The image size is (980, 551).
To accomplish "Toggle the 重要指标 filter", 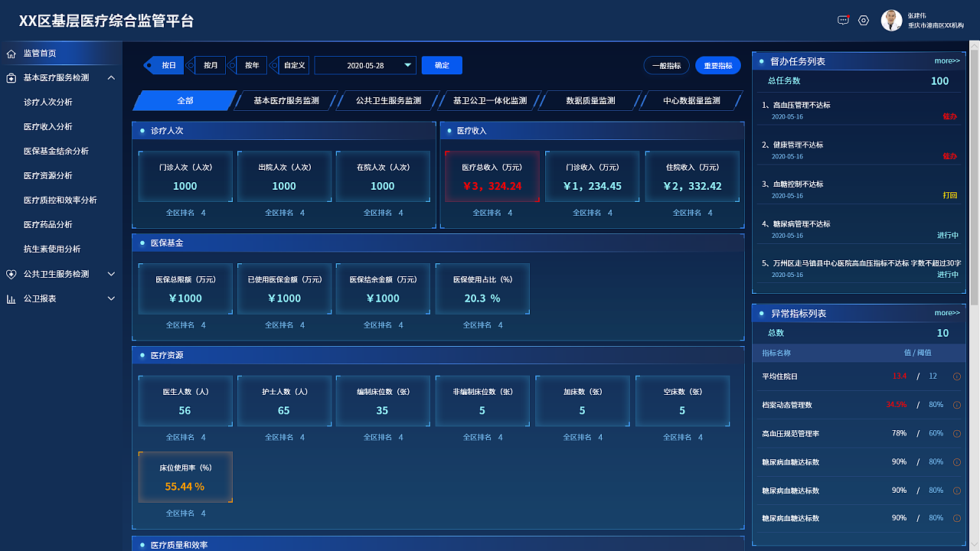I will pyautogui.click(x=718, y=66).
